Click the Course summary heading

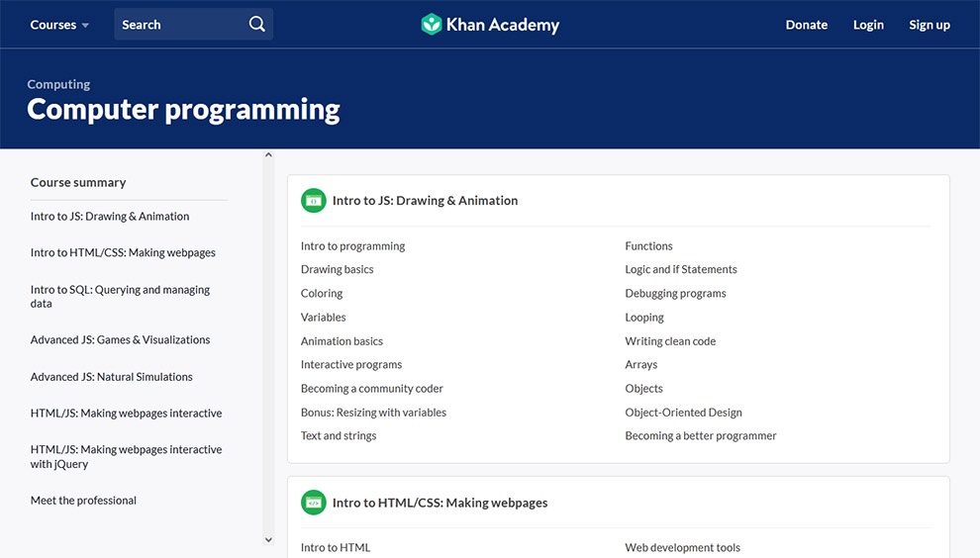pyautogui.click(x=78, y=182)
